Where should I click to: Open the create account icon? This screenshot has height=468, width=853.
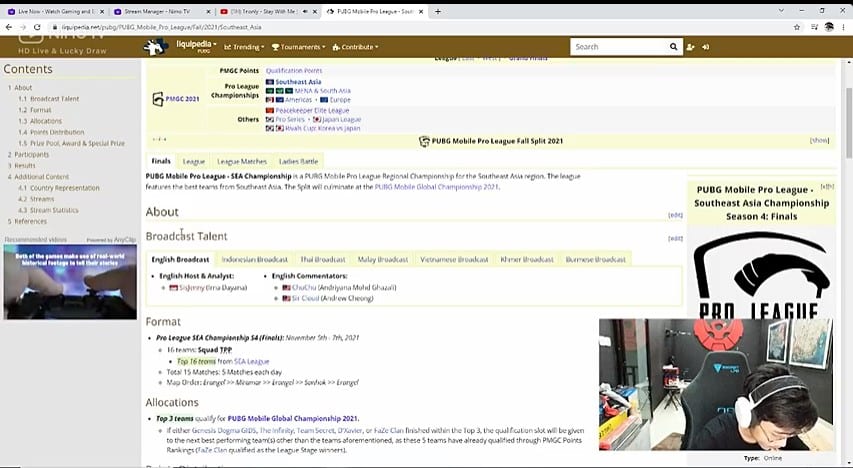point(690,47)
